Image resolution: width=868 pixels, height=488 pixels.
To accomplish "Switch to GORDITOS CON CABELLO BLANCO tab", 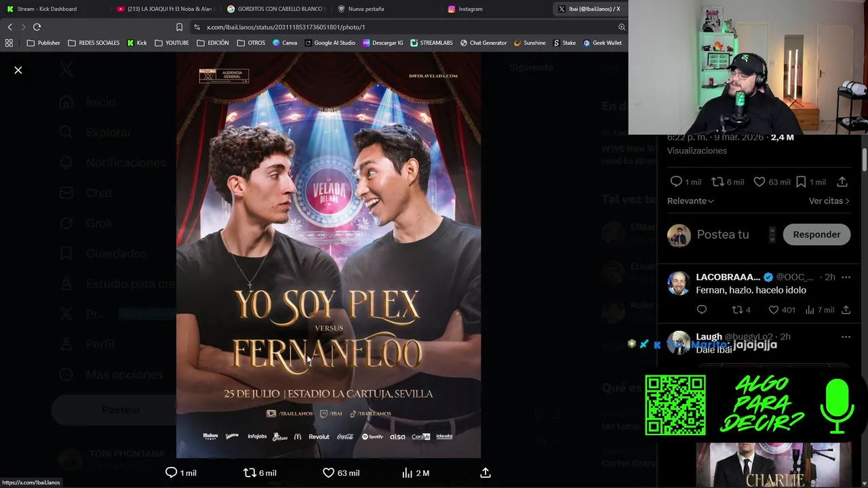I will [x=275, y=9].
